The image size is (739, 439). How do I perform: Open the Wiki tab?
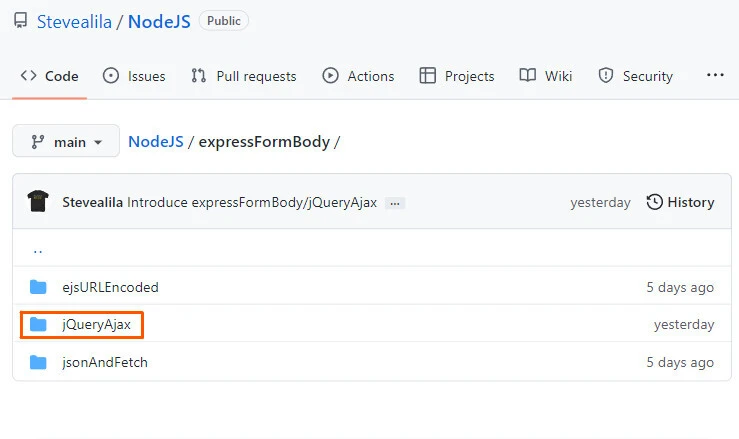546,76
